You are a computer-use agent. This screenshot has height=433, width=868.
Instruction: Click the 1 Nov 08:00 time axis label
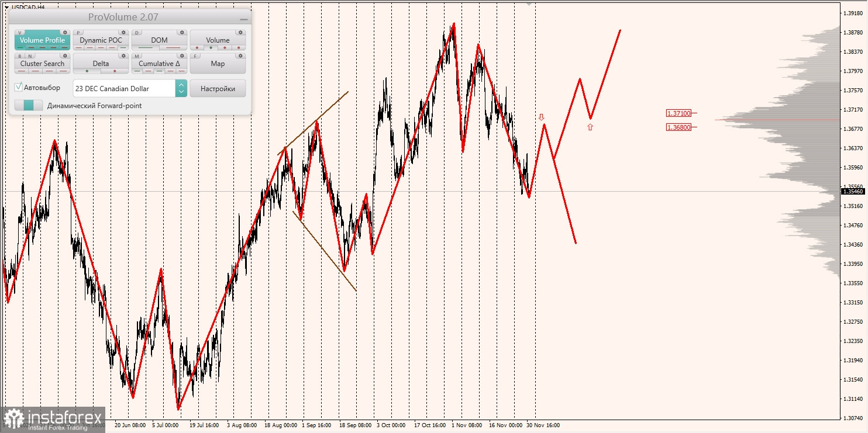(x=467, y=425)
